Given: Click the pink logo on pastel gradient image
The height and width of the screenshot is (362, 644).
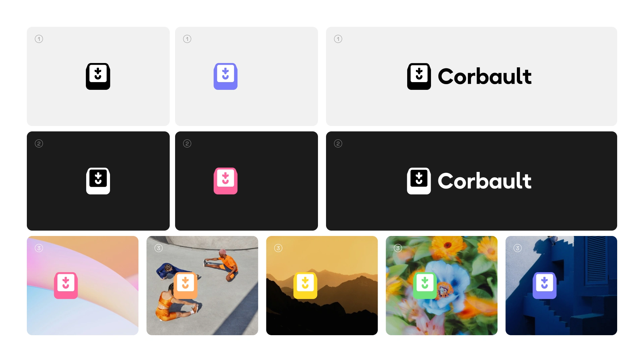Looking at the screenshot, I should click(66, 286).
